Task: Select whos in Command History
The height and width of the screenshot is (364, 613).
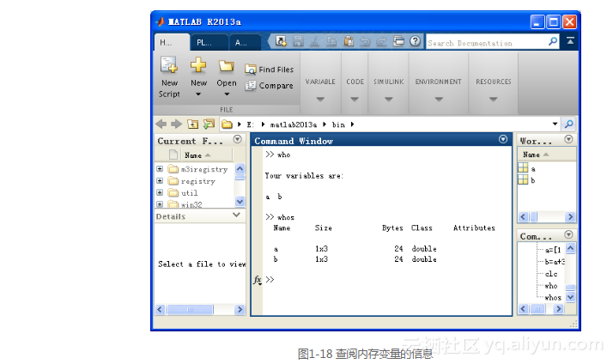Action: click(x=553, y=298)
